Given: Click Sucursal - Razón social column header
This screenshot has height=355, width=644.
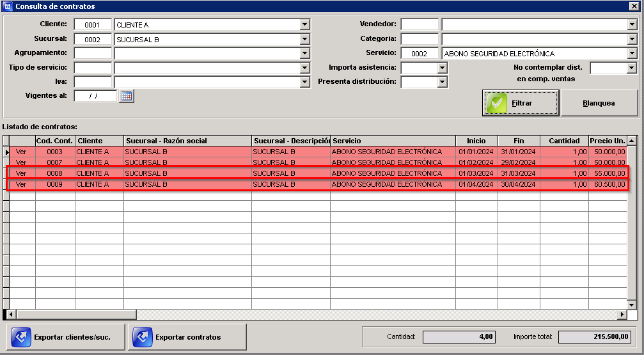Looking at the screenshot, I should coord(187,141).
